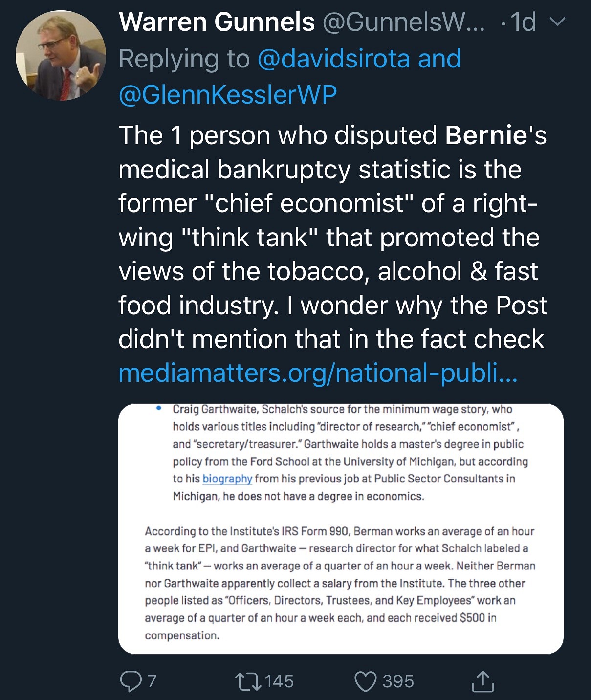Click the biography link in the image

pos(227,479)
